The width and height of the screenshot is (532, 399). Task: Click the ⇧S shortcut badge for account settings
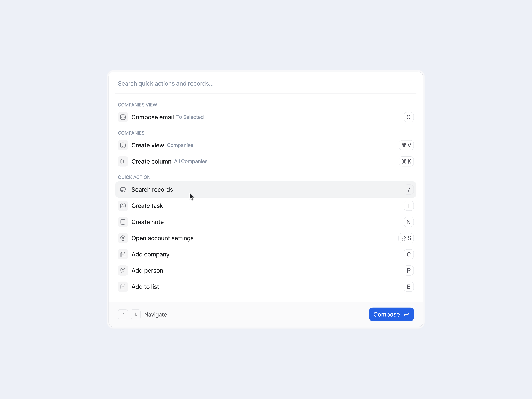click(x=406, y=238)
